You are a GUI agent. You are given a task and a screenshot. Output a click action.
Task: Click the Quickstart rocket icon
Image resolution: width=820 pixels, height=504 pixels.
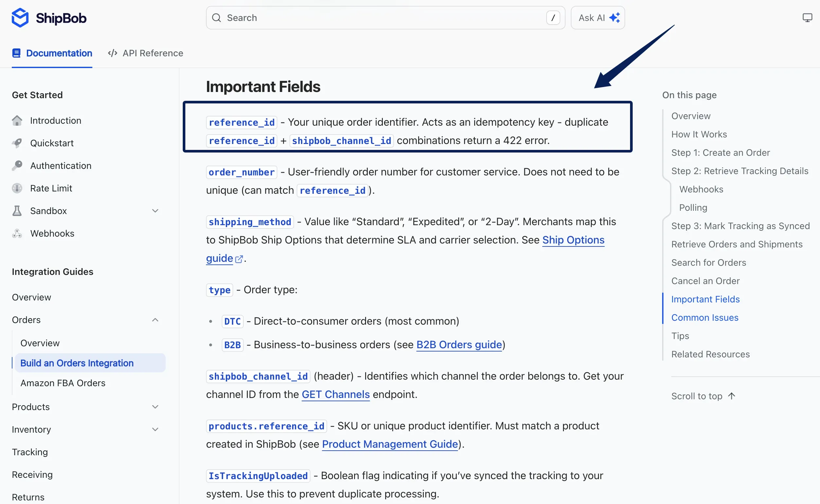(x=17, y=143)
